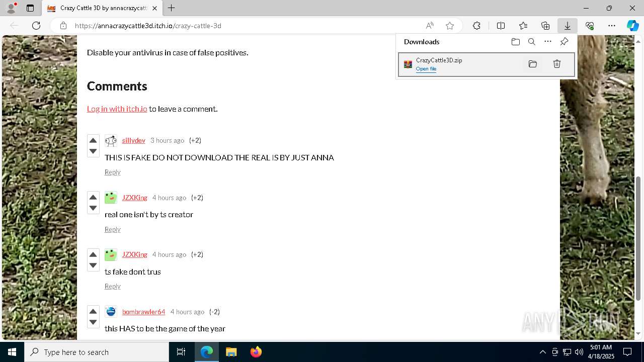Open the downloads folder from panel header
Image resolution: width=644 pixels, height=362 pixels.
(x=516, y=42)
